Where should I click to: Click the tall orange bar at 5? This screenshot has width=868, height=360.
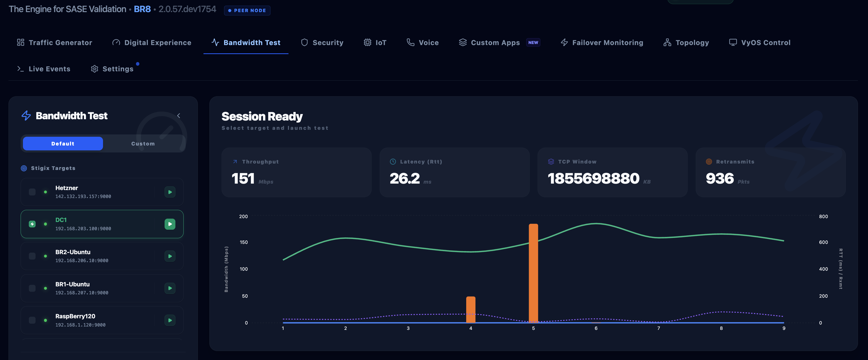click(533, 273)
